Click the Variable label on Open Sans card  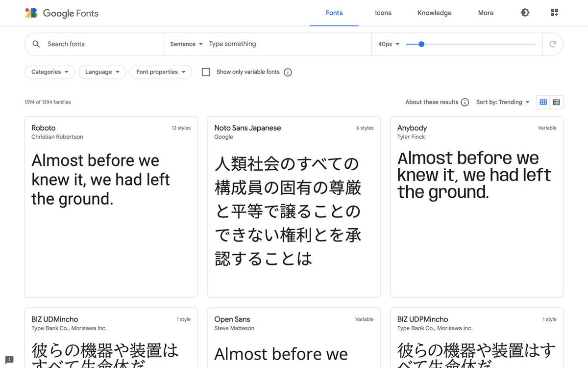point(364,319)
